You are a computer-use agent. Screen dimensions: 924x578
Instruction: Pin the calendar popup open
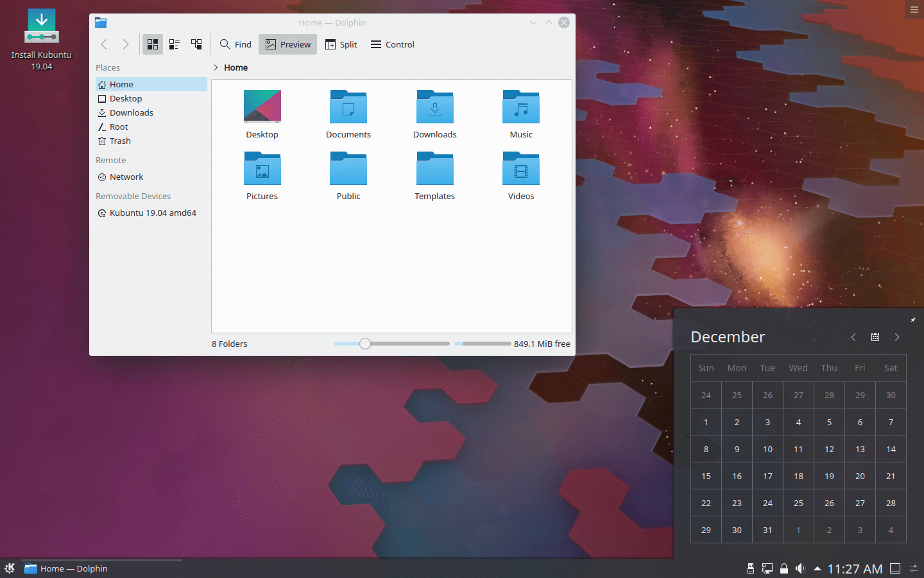pyautogui.click(x=913, y=319)
